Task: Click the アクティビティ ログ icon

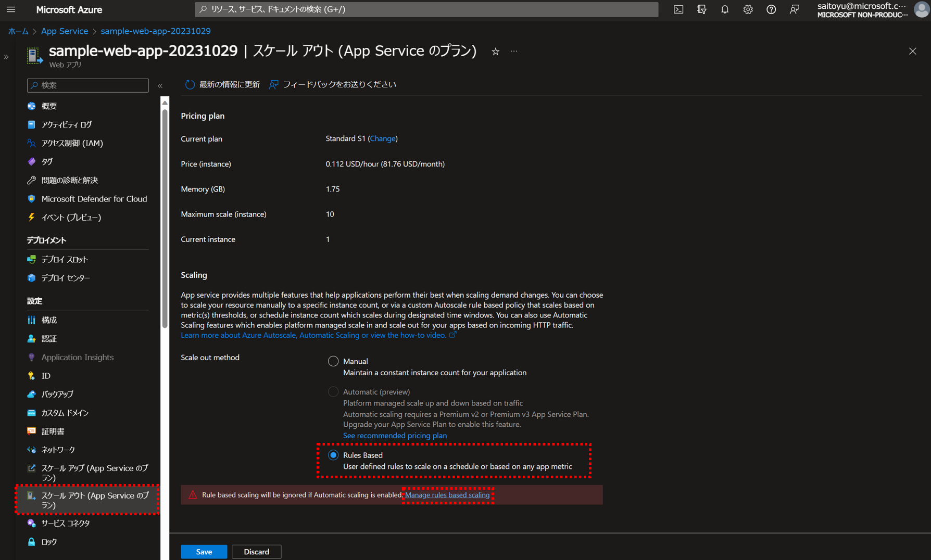Action: [32, 124]
